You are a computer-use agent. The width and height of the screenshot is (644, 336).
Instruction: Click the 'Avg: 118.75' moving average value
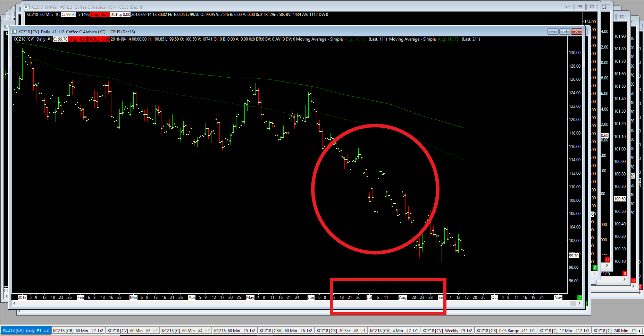click(448, 39)
